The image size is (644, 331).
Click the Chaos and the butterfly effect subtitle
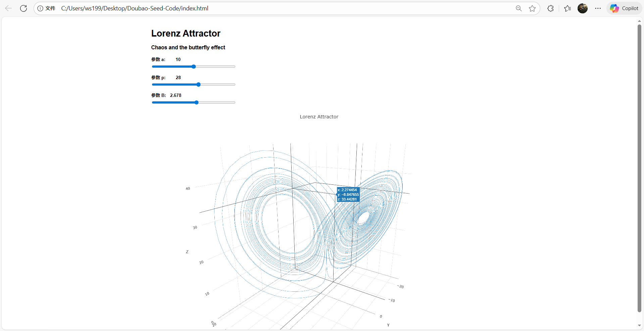(x=188, y=48)
